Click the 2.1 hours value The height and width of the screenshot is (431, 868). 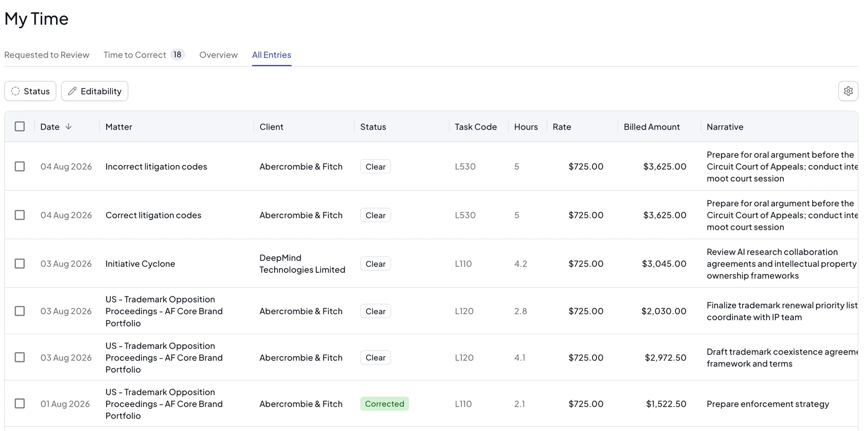coord(519,404)
